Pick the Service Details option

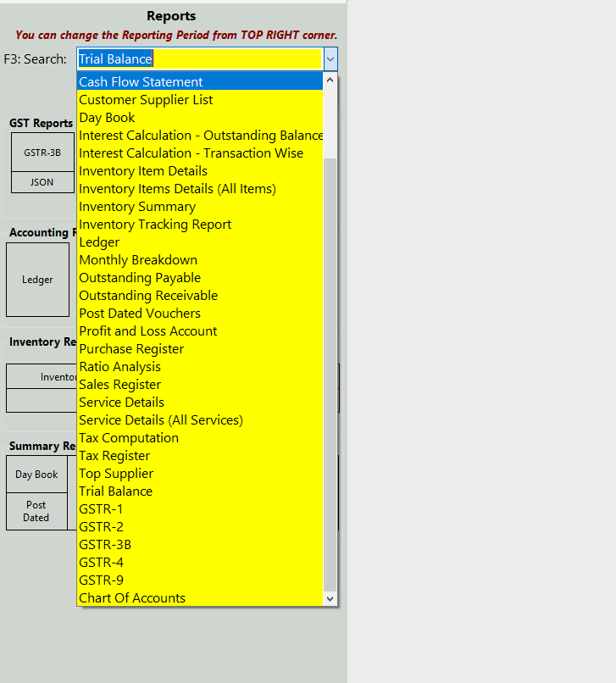point(200,402)
